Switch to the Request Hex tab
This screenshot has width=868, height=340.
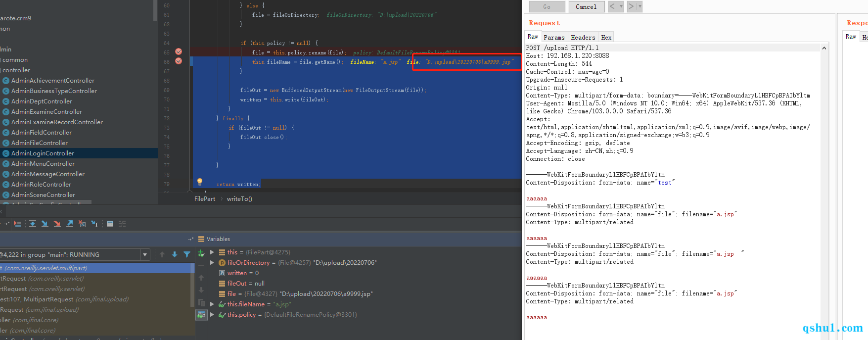click(x=606, y=37)
